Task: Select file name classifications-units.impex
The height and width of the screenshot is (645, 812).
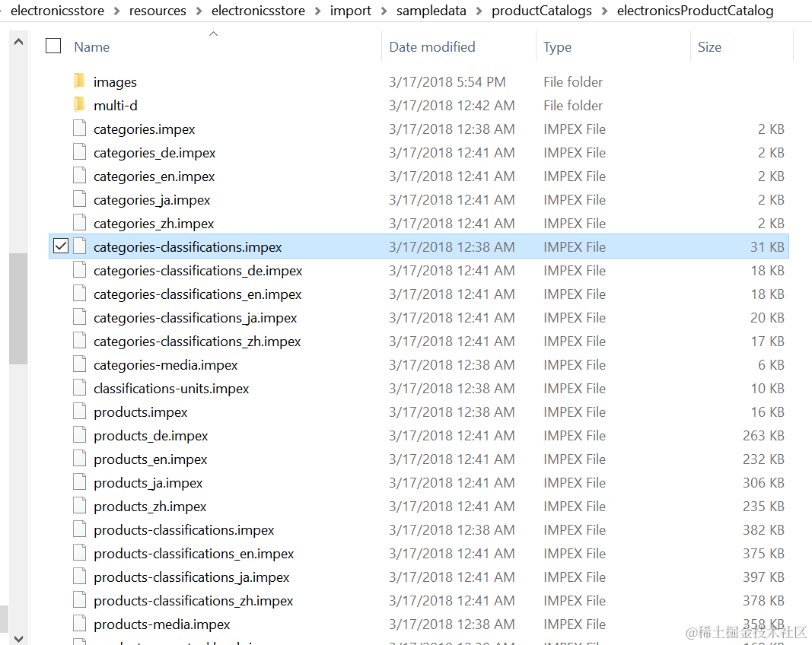Action: (171, 388)
